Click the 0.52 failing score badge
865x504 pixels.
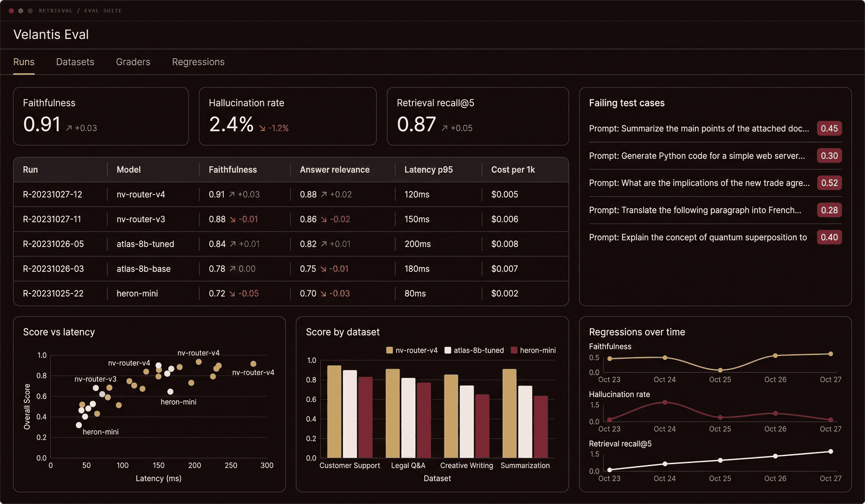click(829, 183)
